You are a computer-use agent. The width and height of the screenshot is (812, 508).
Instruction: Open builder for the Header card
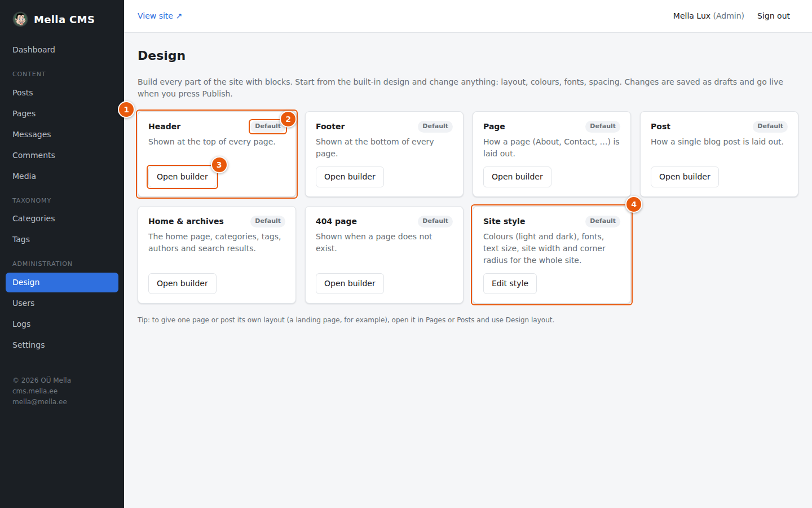[x=182, y=177]
